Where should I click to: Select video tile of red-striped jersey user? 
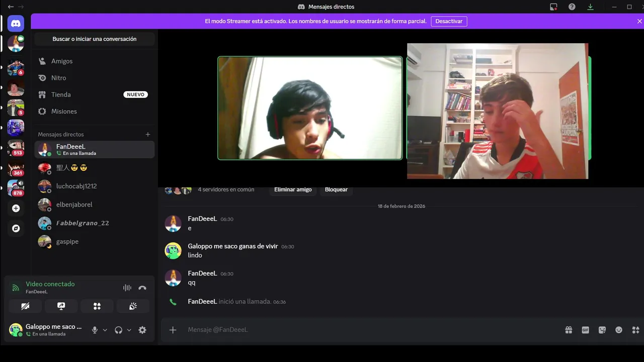click(x=498, y=111)
